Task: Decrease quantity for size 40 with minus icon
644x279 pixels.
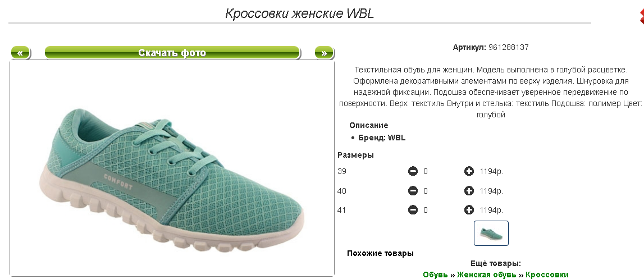Action: point(413,191)
